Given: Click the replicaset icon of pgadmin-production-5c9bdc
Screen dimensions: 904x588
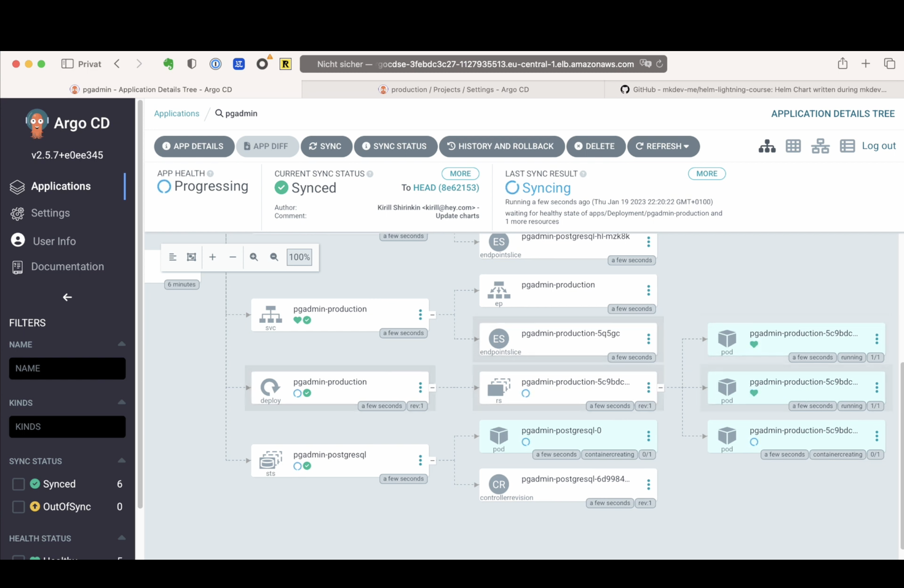Looking at the screenshot, I should click(x=498, y=387).
